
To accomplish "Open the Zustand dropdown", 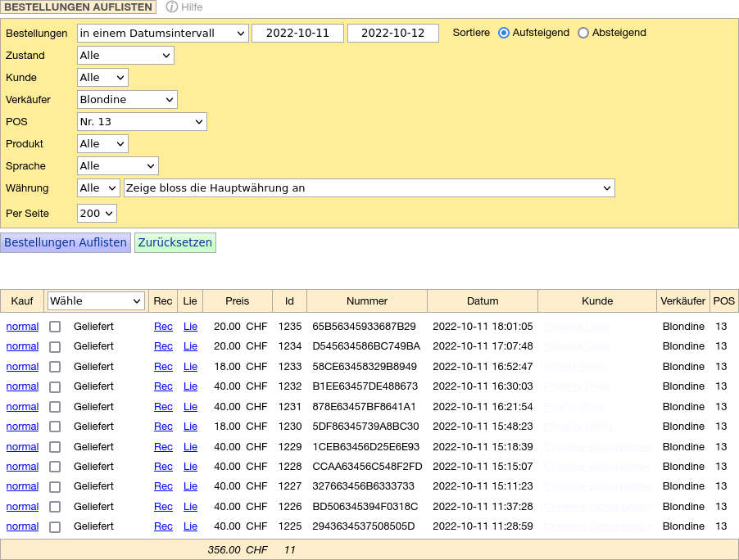I will pos(125,56).
